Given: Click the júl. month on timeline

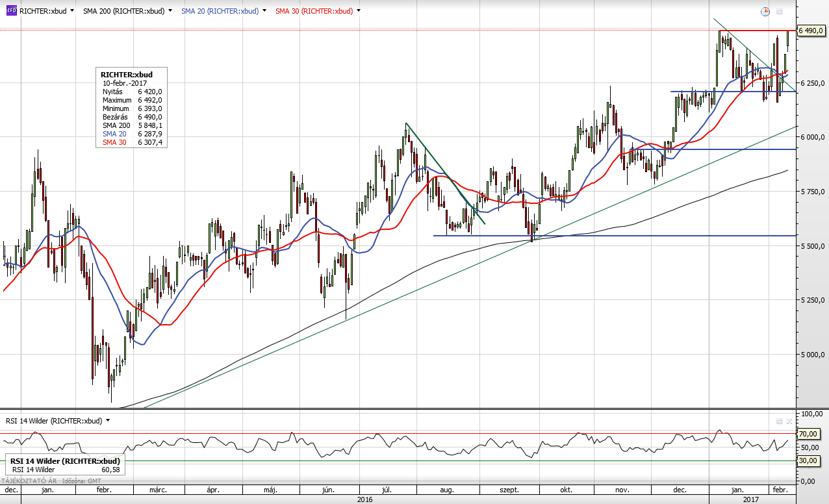Looking at the screenshot, I should [x=386, y=489].
